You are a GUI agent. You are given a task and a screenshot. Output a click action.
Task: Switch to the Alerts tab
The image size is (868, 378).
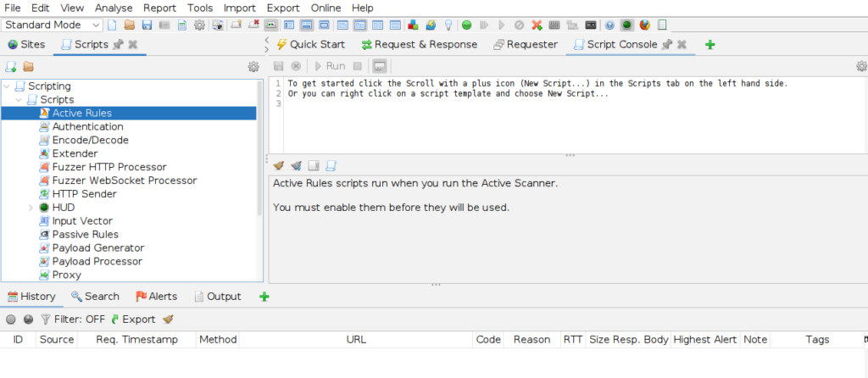(x=156, y=297)
